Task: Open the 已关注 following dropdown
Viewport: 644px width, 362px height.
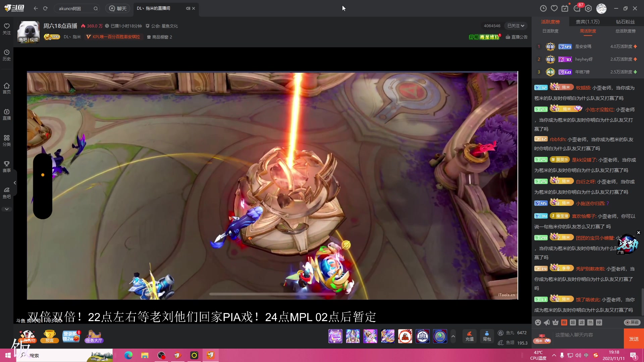Action: (516, 26)
